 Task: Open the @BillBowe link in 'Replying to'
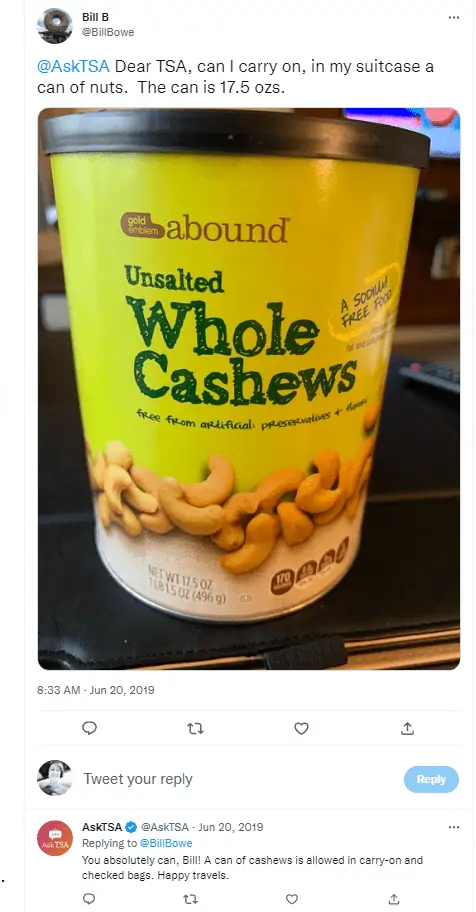point(166,843)
